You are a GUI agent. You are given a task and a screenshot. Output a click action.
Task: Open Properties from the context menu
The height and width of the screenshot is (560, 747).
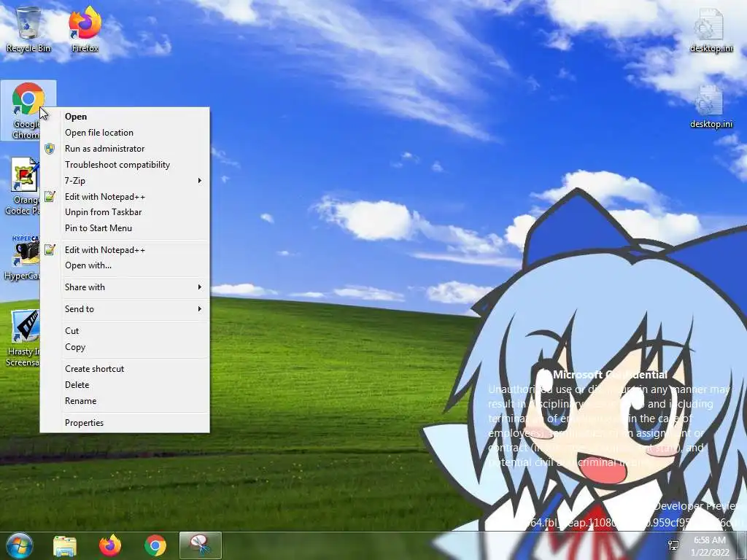125,423
